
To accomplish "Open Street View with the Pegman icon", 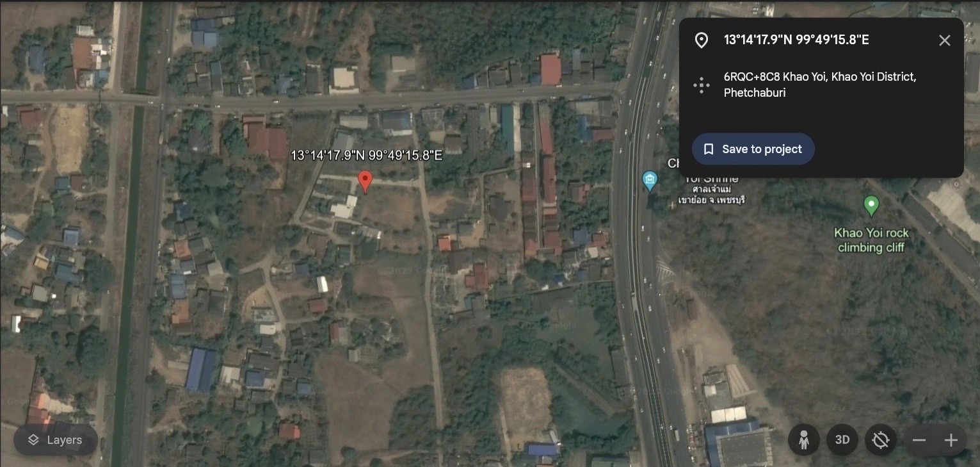I will click(804, 440).
